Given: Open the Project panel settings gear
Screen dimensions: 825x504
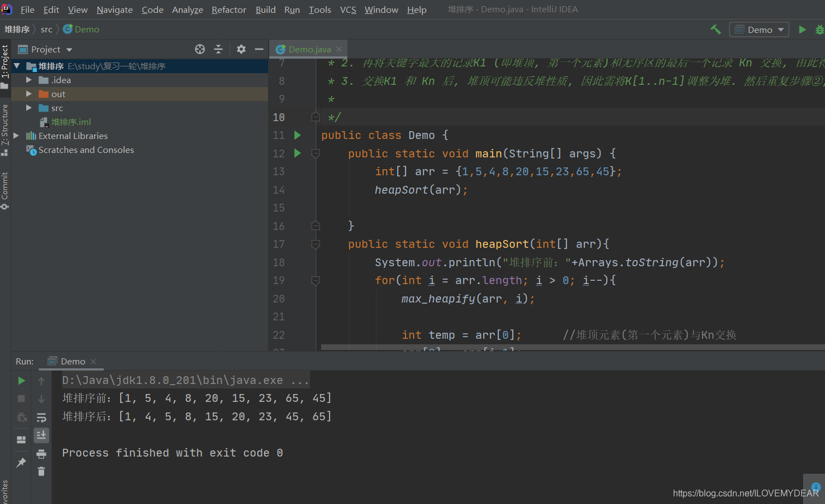Looking at the screenshot, I should coord(241,49).
